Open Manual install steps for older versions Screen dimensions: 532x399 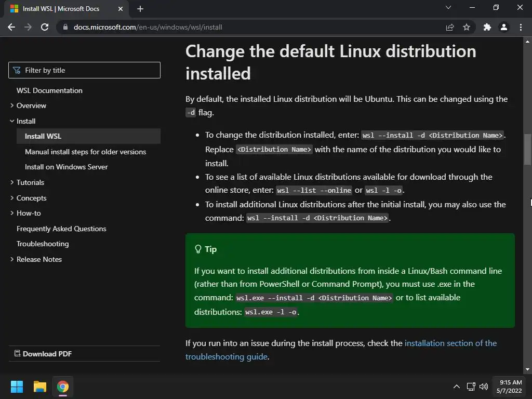tap(86, 152)
